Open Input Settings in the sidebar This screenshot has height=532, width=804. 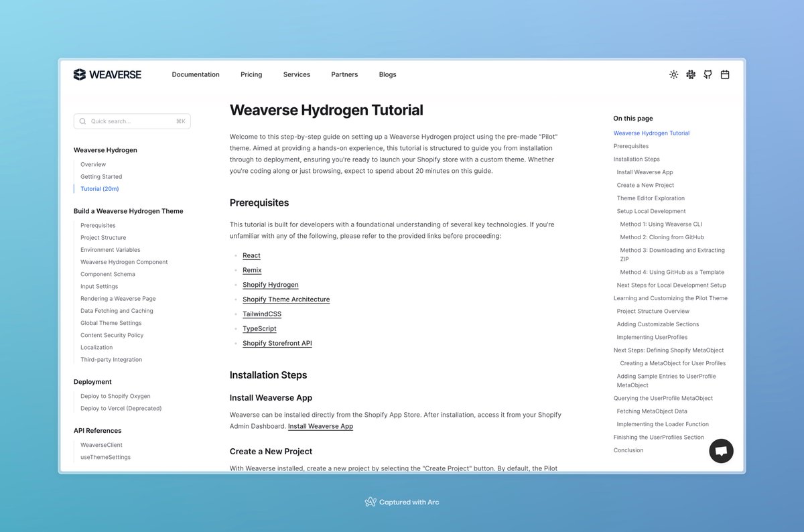click(x=99, y=287)
